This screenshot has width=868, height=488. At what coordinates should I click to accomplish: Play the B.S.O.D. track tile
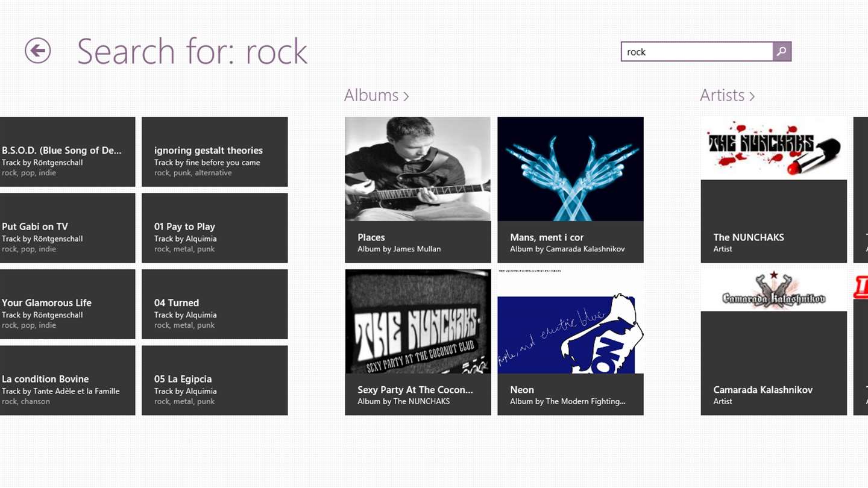point(67,152)
